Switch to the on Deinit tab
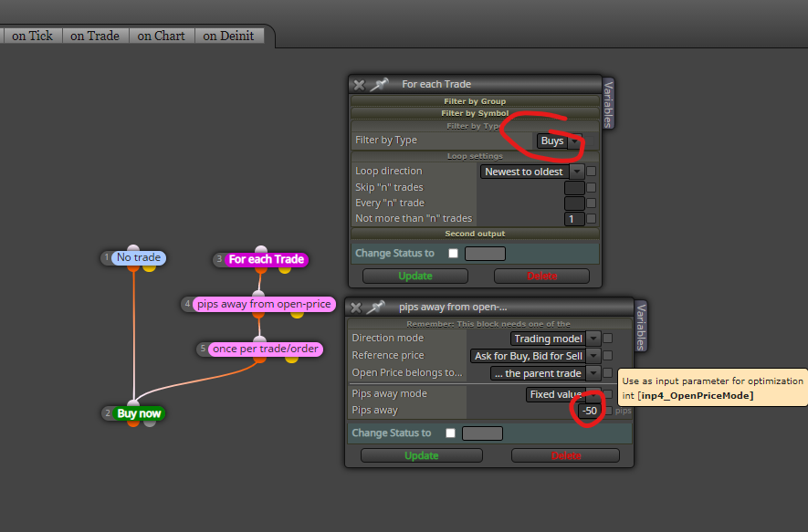Image resolution: width=808 pixels, height=532 pixels. point(228,37)
